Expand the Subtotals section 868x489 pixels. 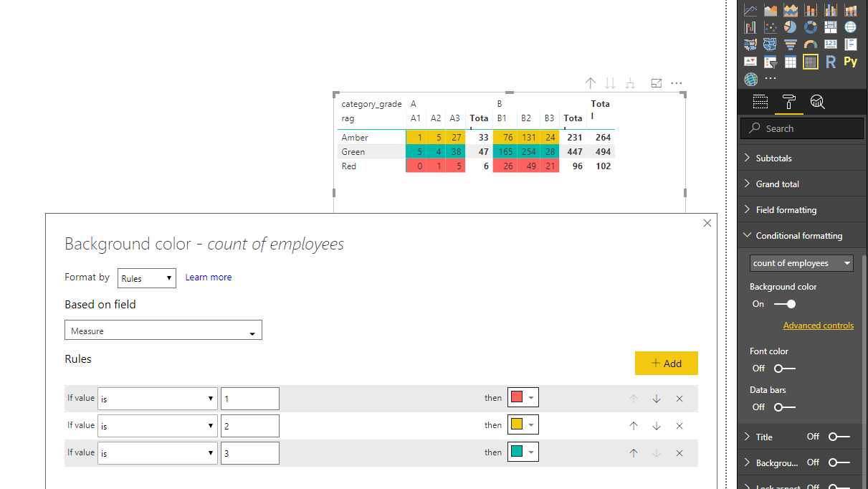802,158
